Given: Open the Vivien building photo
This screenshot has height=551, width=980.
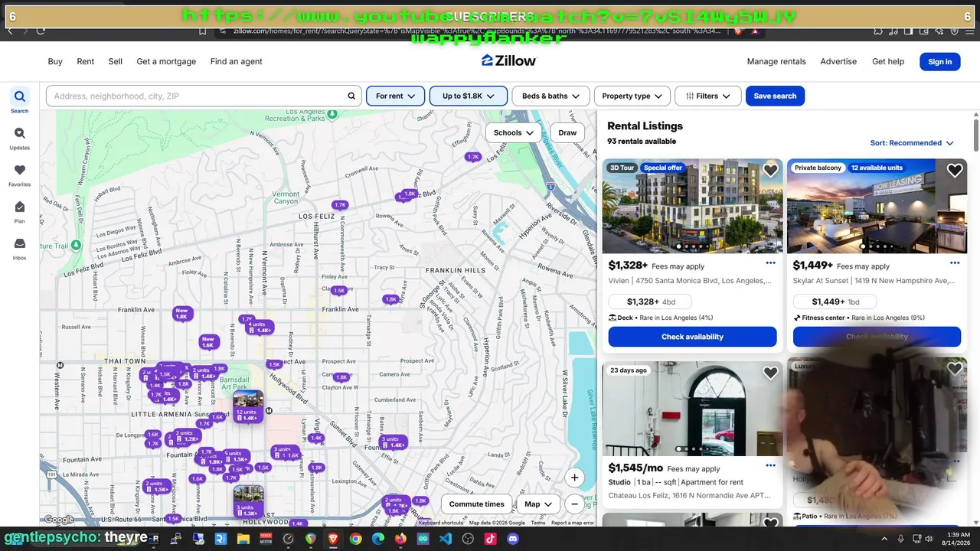Looking at the screenshot, I should point(692,206).
